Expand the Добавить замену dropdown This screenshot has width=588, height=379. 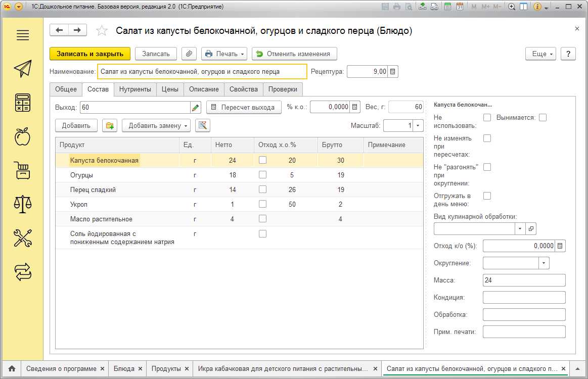[x=156, y=126]
